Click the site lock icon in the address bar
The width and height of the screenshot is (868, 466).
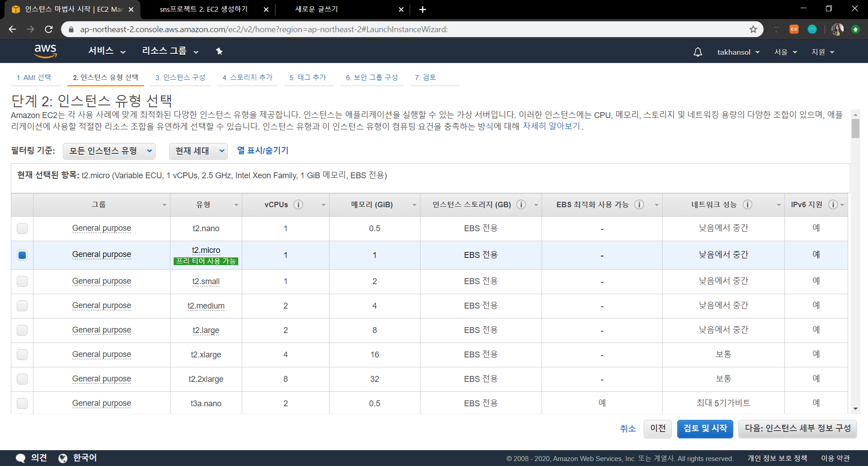tap(71, 29)
